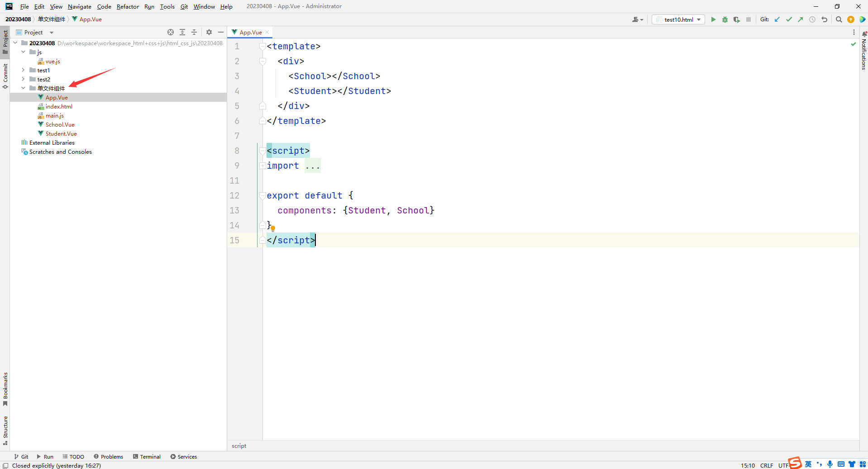Open the Problems tool window
Image resolution: width=868 pixels, height=469 pixels.
pos(108,456)
